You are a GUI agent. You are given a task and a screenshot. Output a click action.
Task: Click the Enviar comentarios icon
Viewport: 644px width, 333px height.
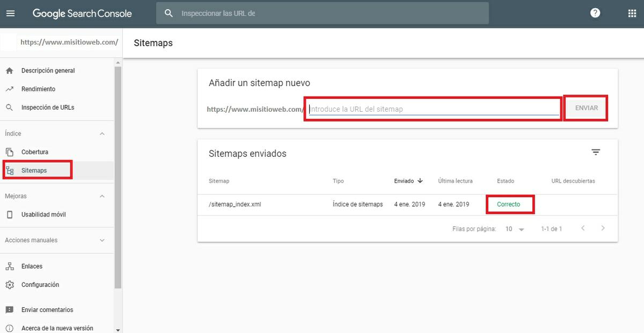tap(10, 309)
